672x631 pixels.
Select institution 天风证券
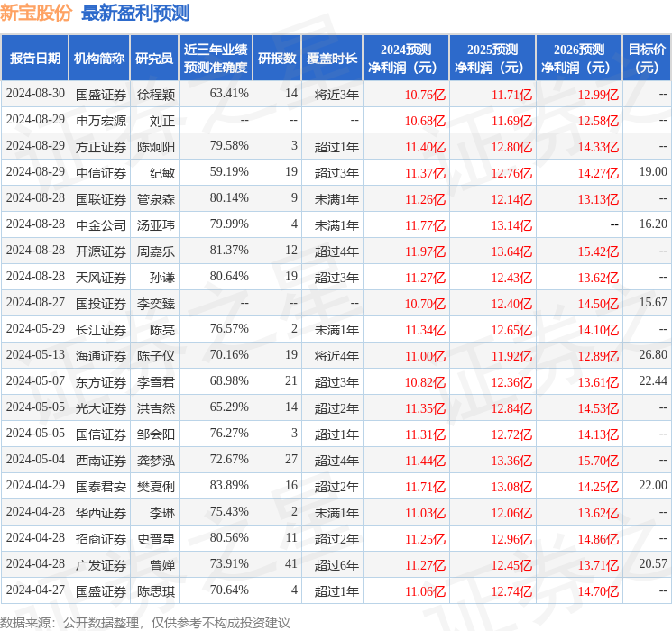point(101,278)
